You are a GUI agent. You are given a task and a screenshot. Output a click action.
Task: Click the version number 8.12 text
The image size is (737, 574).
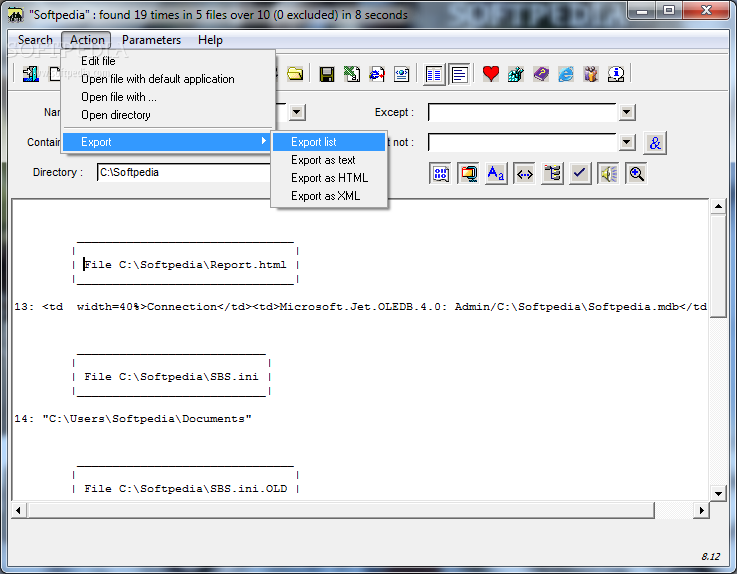click(x=711, y=557)
